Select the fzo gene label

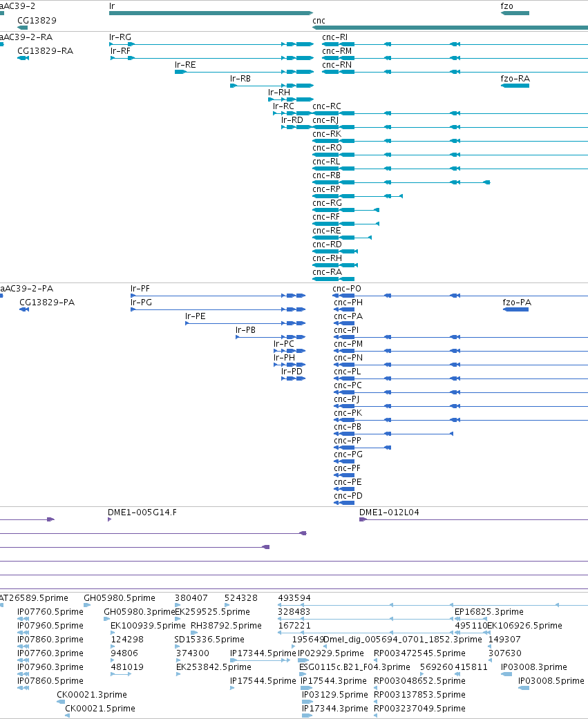click(x=507, y=6)
